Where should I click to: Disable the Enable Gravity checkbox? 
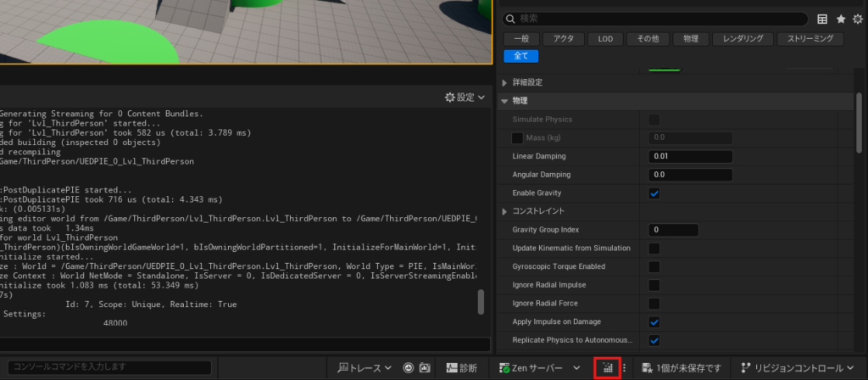[654, 193]
